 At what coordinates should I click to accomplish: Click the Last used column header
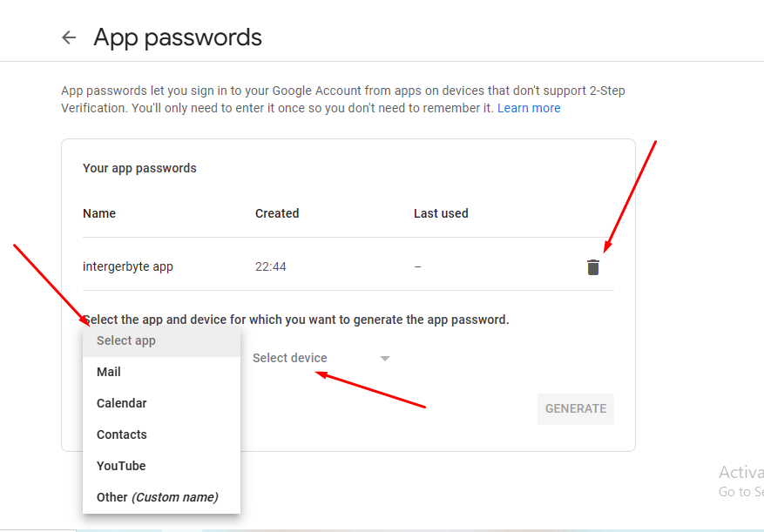pyautogui.click(x=441, y=213)
